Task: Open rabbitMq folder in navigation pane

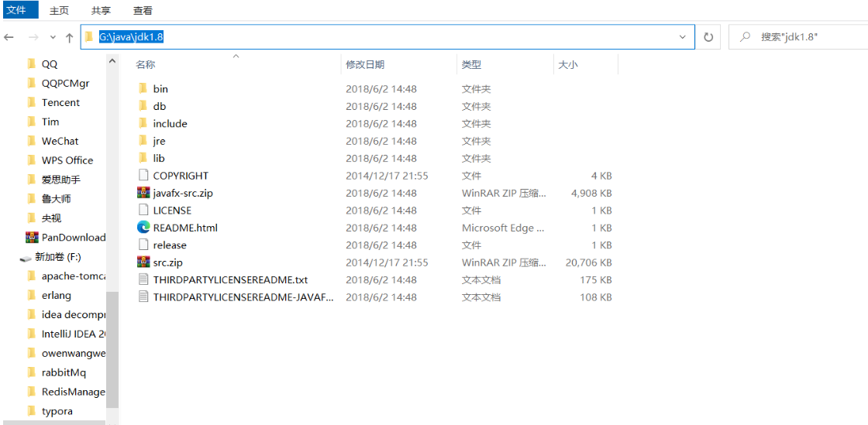Action: [x=64, y=372]
